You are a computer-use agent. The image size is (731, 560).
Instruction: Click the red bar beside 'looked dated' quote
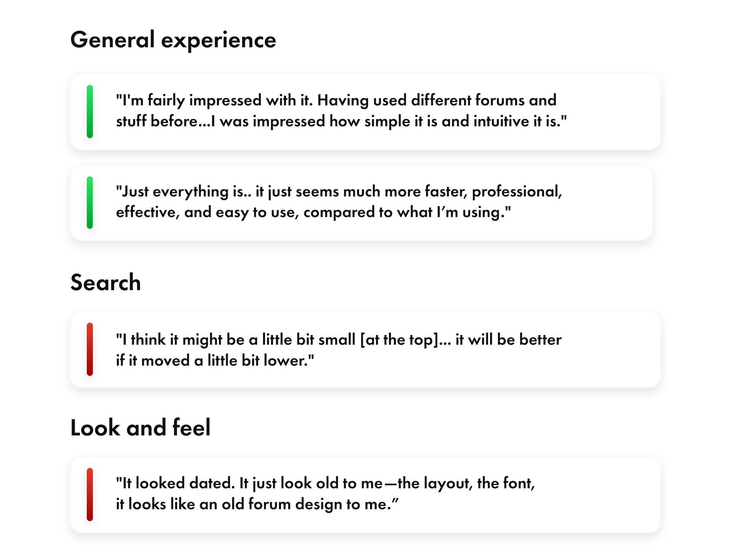pyautogui.click(x=90, y=494)
